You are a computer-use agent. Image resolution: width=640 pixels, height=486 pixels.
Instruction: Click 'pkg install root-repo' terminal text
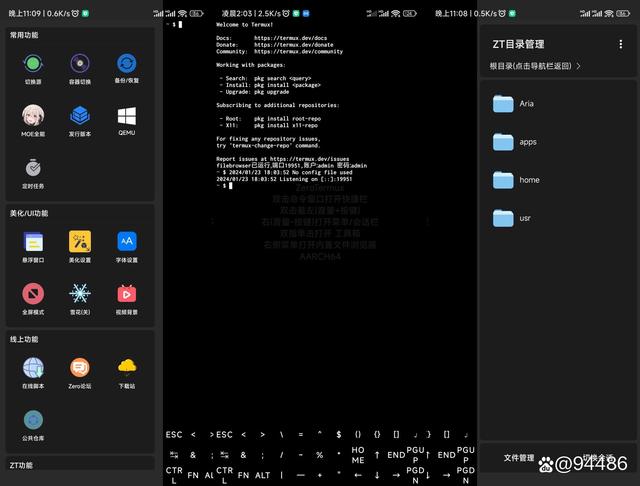coord(287,119)
